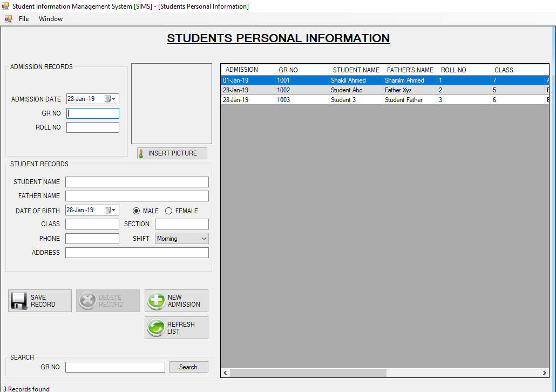Screen dimensions: 556x392
Task: Click the grid scroll left arrow
Action: click(226, 373)
